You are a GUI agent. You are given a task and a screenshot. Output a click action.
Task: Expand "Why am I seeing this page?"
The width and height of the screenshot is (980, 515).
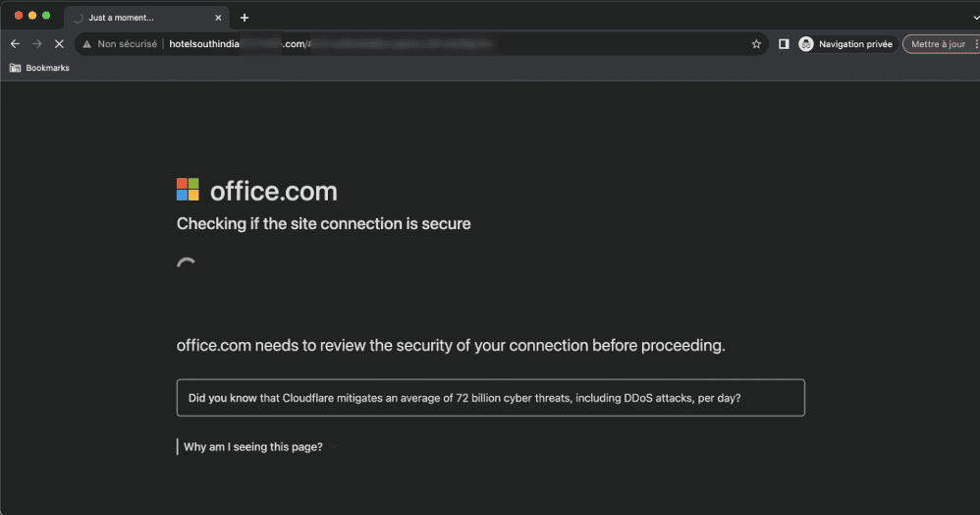253,447
